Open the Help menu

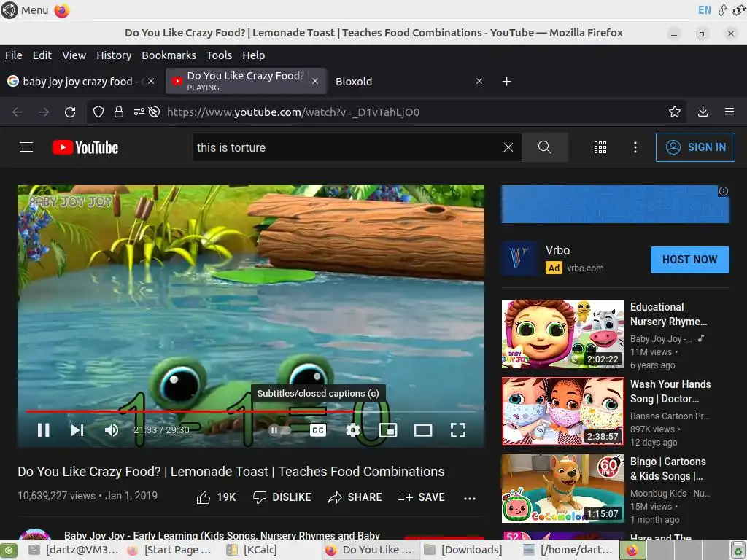[253, 55]
